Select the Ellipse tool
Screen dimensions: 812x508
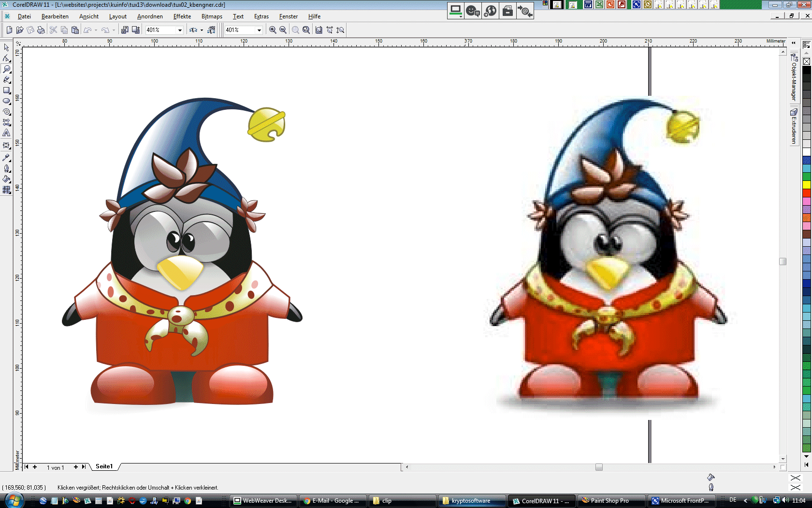click(6, 101)
